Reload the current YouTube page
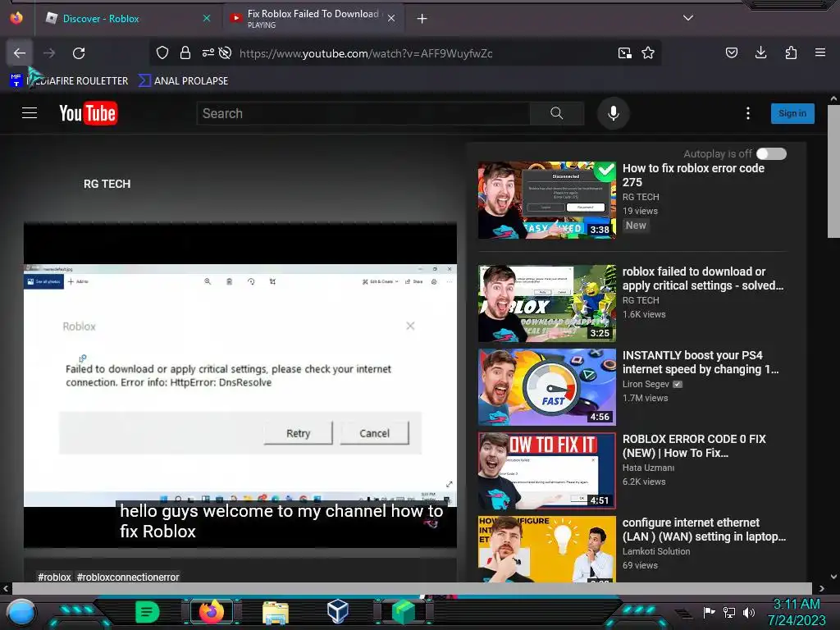840x630 pixels. [x=79, y=53]
